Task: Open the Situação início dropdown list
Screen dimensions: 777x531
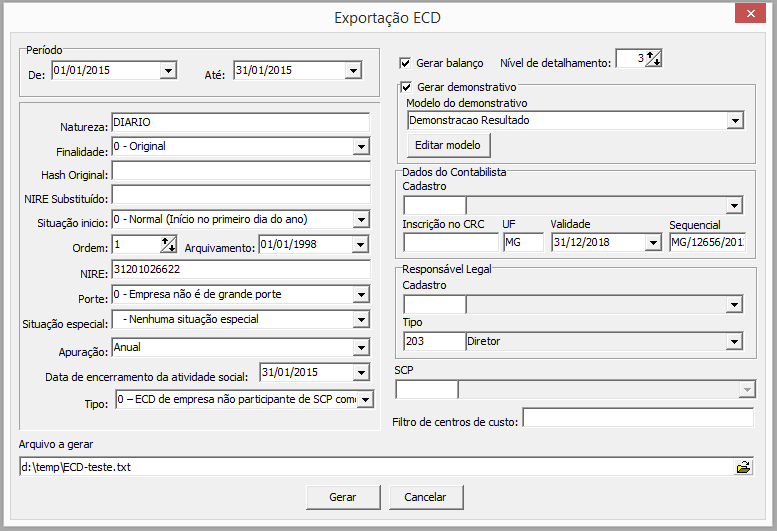Action: pos(361,219)
